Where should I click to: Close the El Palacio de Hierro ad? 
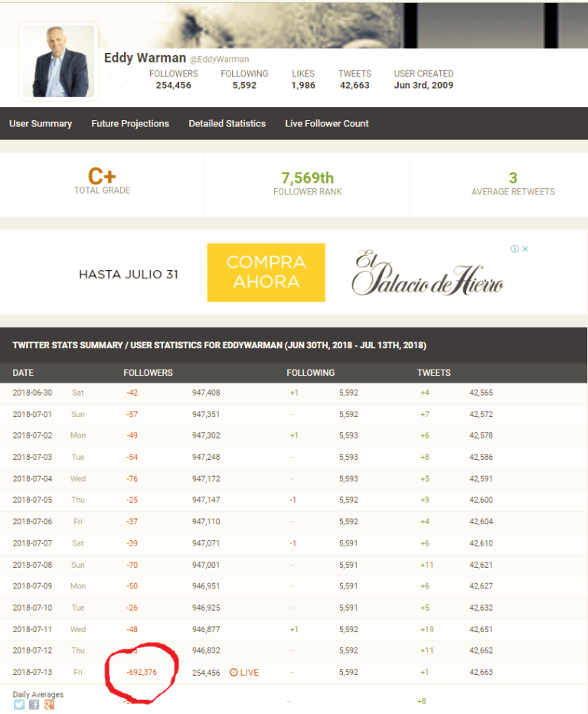525,249
